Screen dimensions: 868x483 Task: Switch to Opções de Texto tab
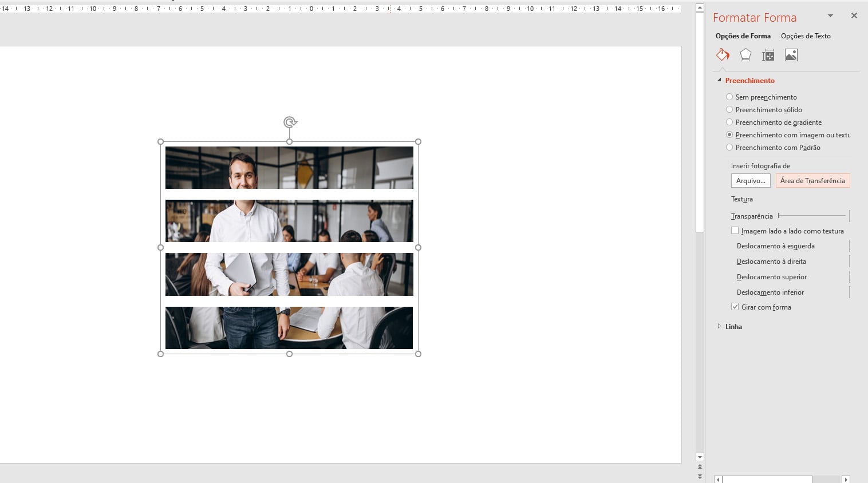point(806,36)
